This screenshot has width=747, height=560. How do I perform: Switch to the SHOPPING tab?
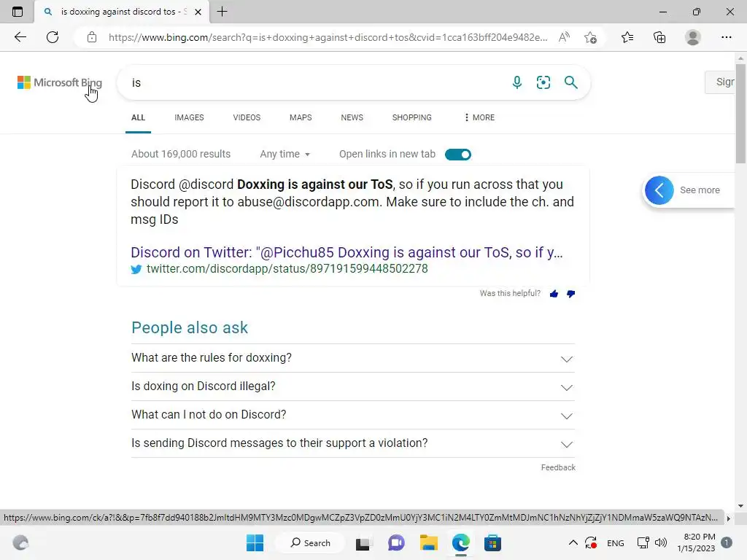pyautogui.click(x=412, y=117)
